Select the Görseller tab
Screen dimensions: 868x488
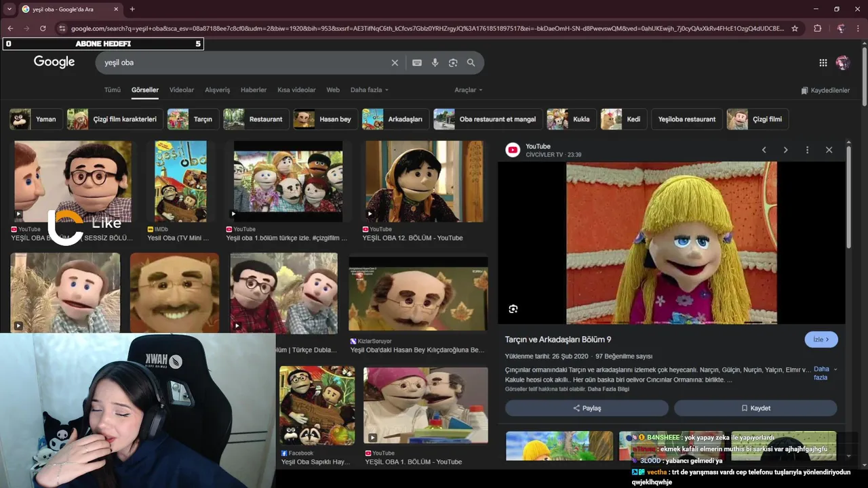(x=145, y=89)
